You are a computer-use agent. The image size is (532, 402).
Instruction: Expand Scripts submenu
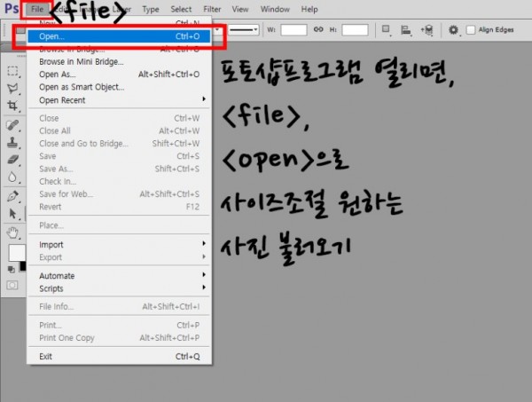point(119,288)
